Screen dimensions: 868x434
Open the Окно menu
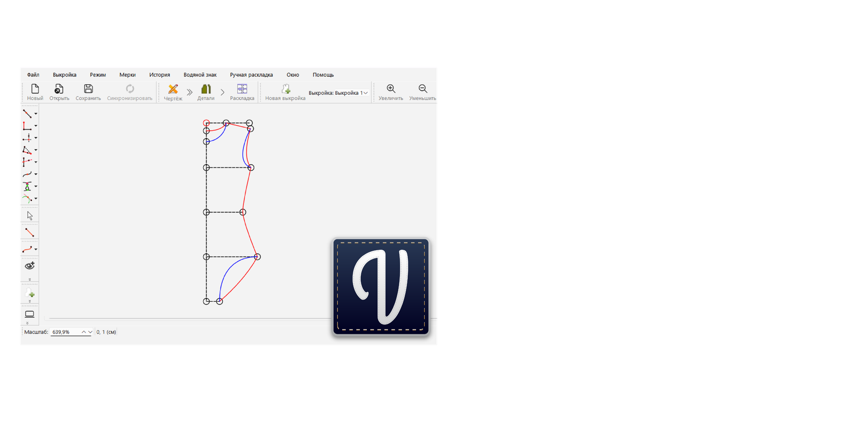coord(293,75)
